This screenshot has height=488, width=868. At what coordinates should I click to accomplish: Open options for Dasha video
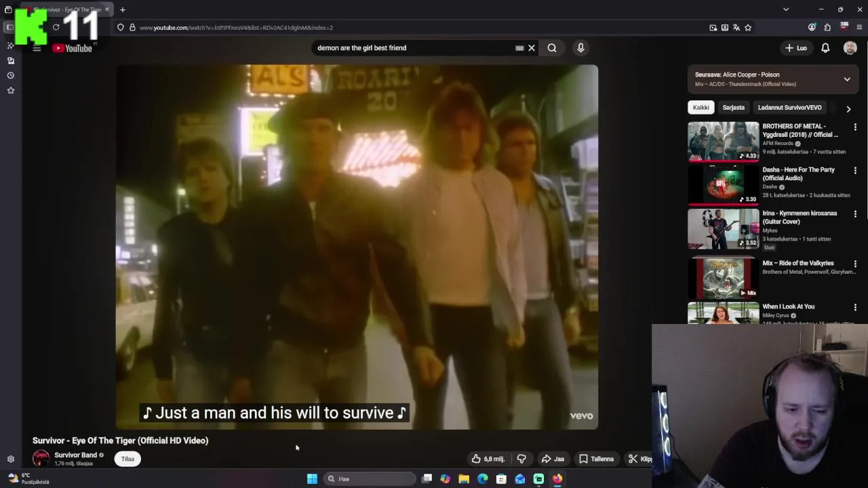855,171
